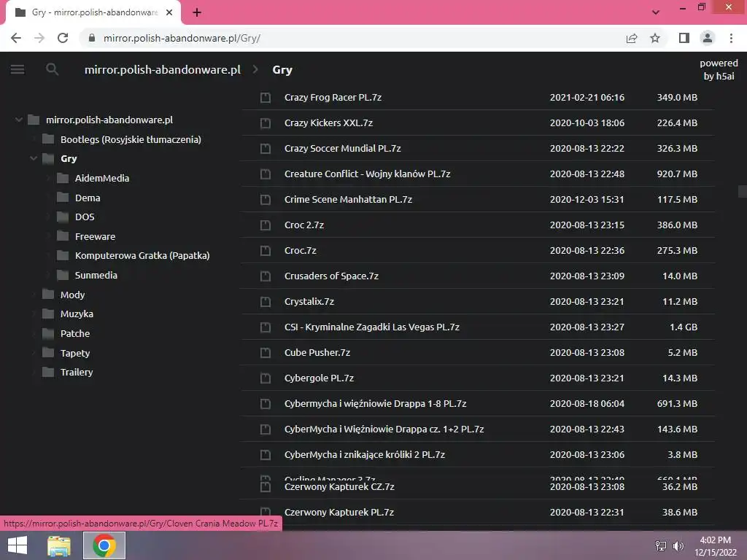Screen dimensions: 747x560
Task: Click file icon of Crime Scene Manhattan PL.7z
Action: (x=266, y=200)
